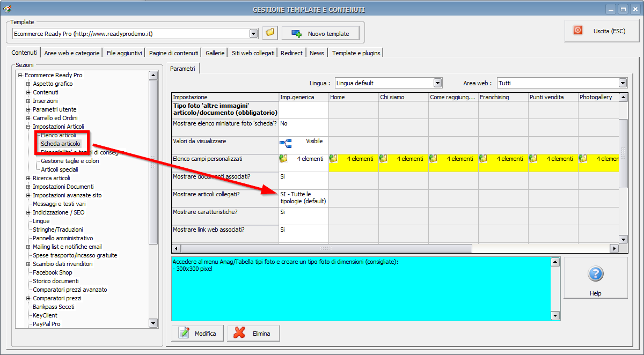
Task: Expand the Contenuti tree node
Action: (x=28, y=92)
